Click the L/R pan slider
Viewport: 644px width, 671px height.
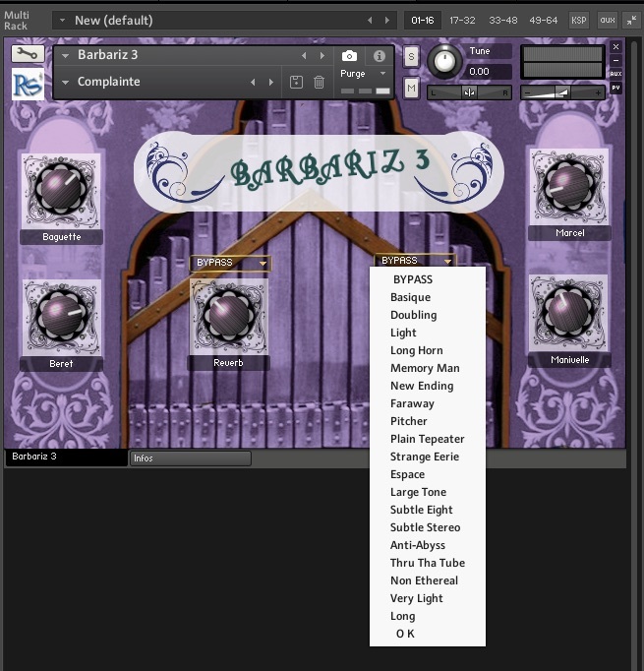tap(469, 92)
